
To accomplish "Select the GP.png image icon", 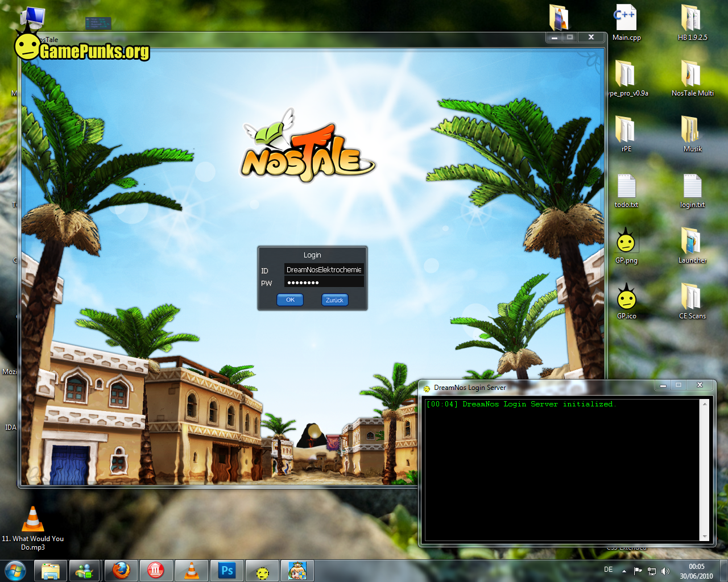I will (626, 246).
